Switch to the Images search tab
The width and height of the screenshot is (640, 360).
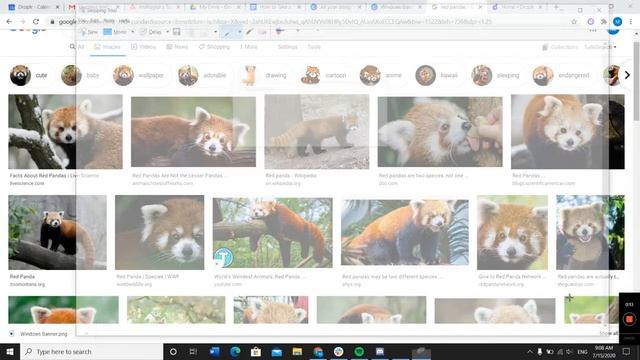pyautogui.click(x=107, y=47)
